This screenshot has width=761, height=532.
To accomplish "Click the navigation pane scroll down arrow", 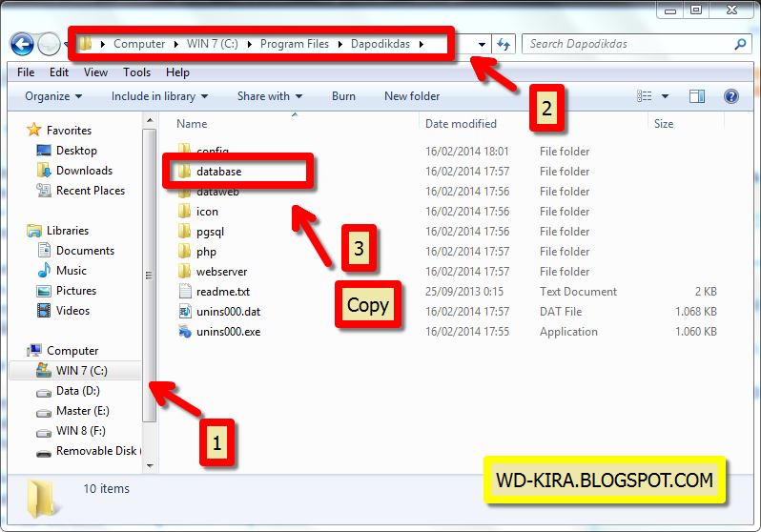I will (150, 465).
